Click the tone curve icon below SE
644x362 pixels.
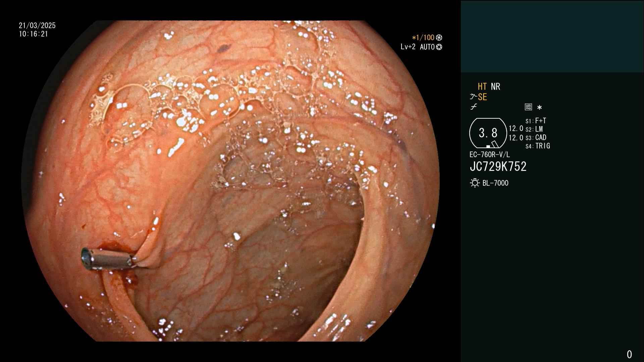(x=474, y=107)
